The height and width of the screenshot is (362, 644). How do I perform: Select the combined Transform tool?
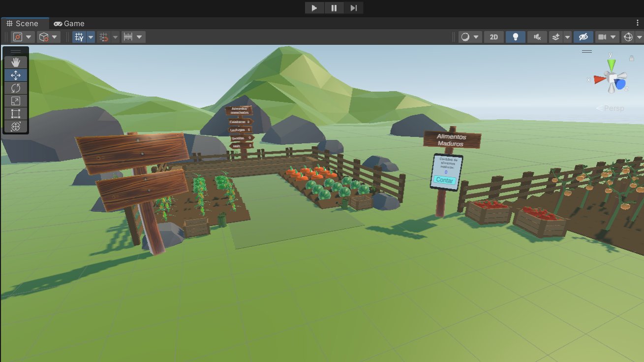(16, 127)
